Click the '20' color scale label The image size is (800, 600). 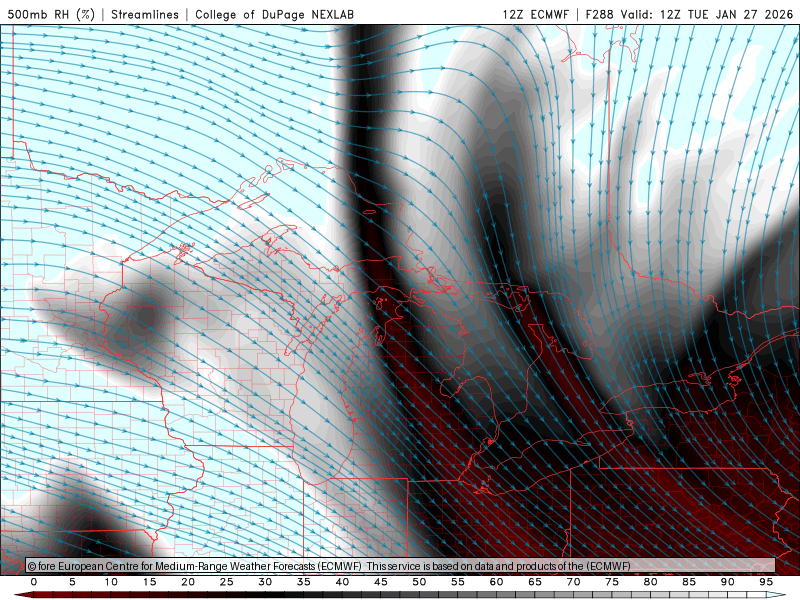pos(188,582)
